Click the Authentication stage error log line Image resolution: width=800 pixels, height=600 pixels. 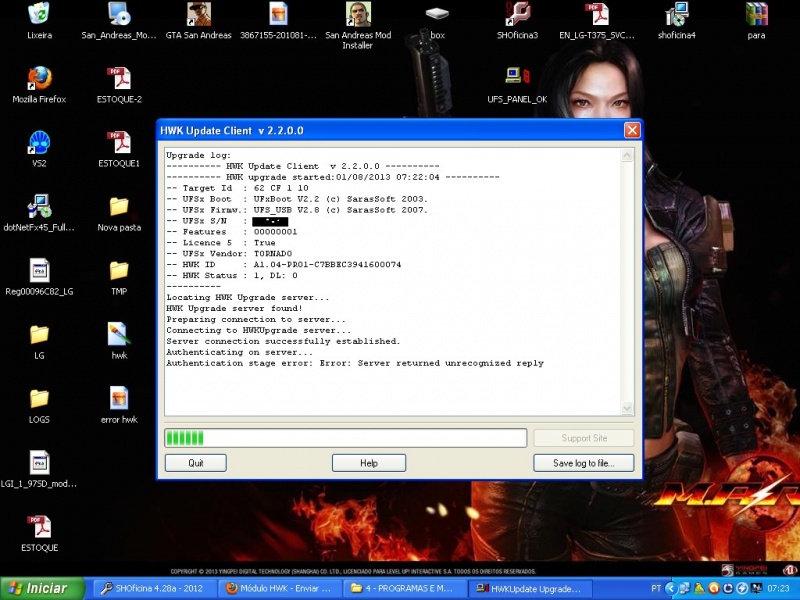coord(355,363)
